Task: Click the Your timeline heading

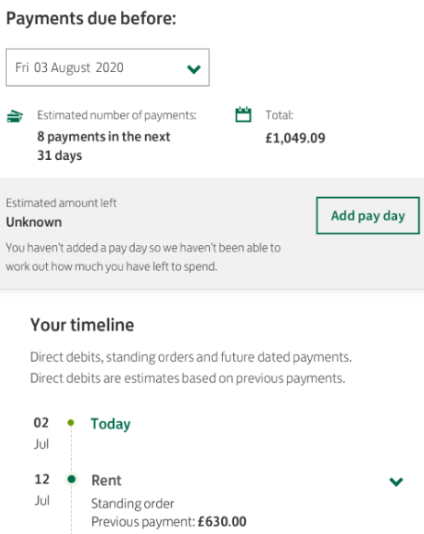Action: click(82, 325)
